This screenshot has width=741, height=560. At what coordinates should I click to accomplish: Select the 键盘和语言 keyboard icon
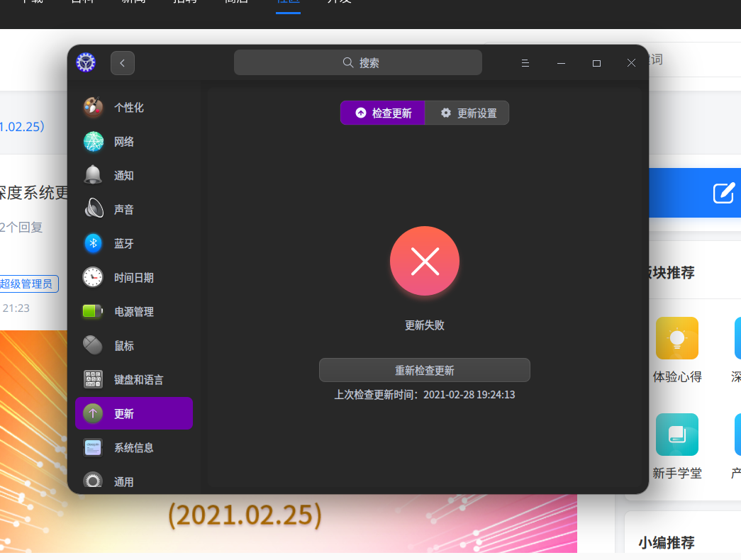(93, 379)
